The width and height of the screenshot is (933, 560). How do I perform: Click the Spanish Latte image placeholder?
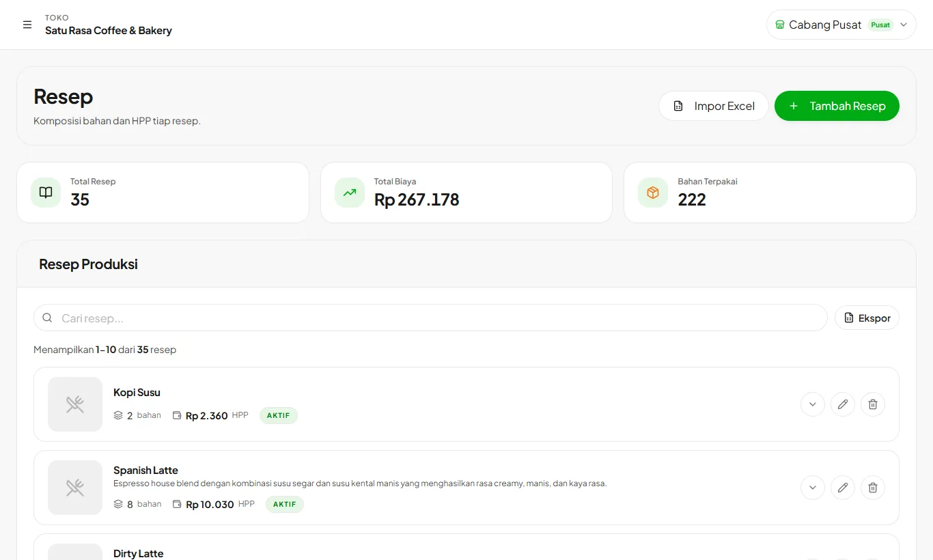(x=75, y=488)
